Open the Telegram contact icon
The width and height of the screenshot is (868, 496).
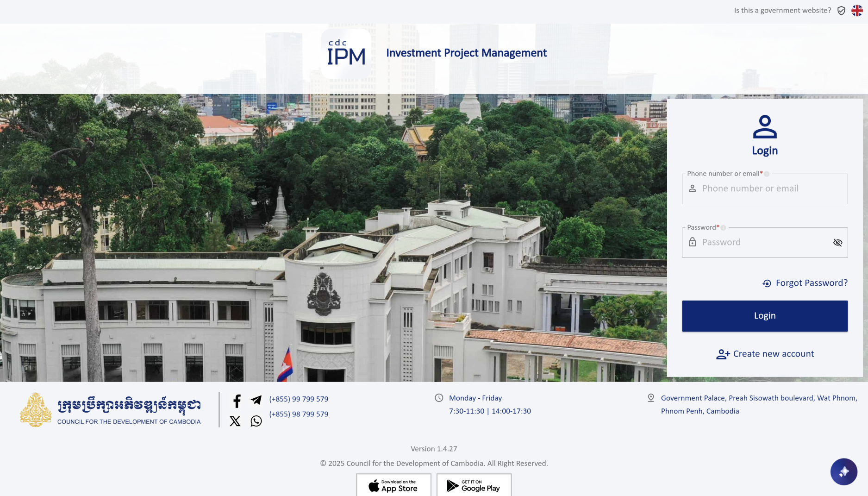tap(256, 400)
